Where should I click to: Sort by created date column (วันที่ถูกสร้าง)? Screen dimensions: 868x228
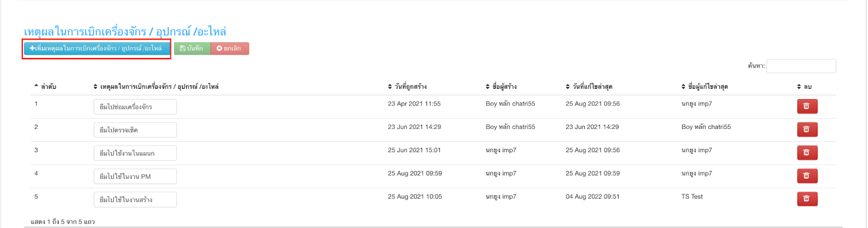[x=407, y=87]
